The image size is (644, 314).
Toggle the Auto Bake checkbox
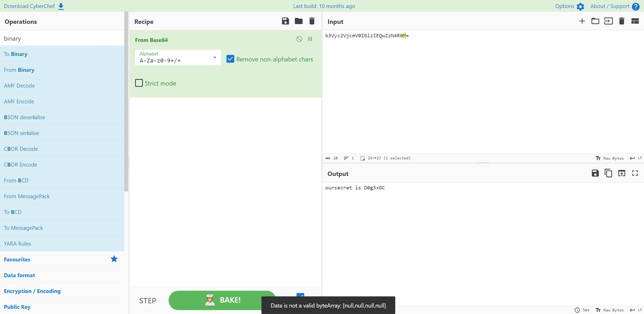[300, 295]
